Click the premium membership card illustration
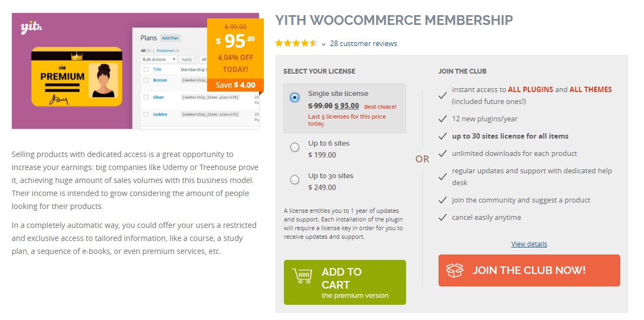Image resolution: width=644 pixels, height=320 pixels. 76,76
